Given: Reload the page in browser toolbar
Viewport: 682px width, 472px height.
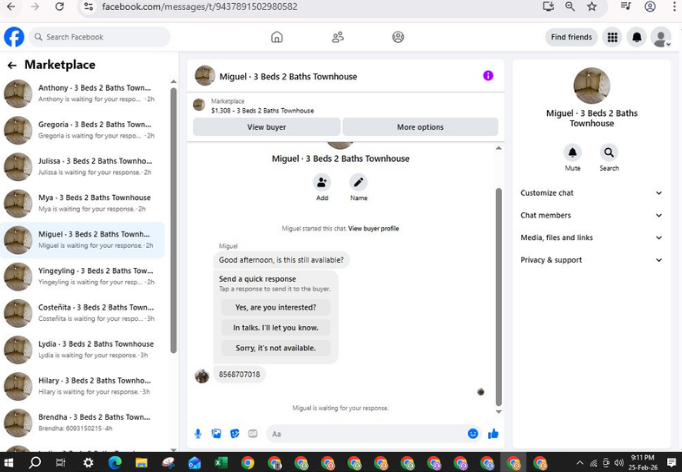Looking at the screenshot, I should click(60, 7).
